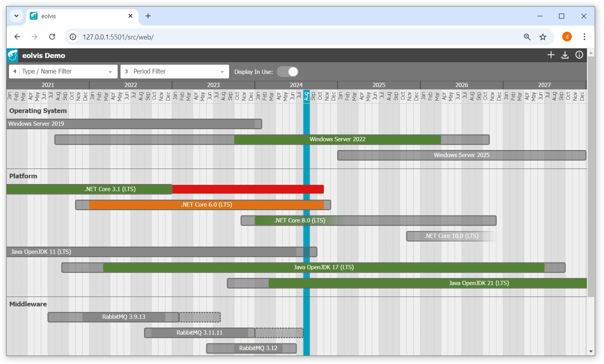Image resolution: width=604 pixels, height=364 pixels.
Task: Click the RabbitMQ 3.11.11 bar
Action: 199,333
